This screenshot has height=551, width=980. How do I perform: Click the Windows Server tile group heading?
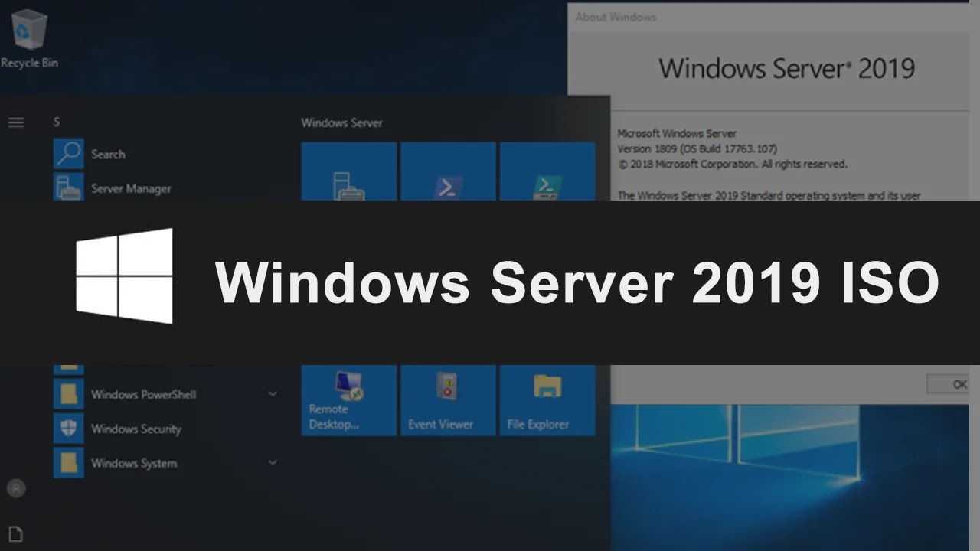[341, 122]
